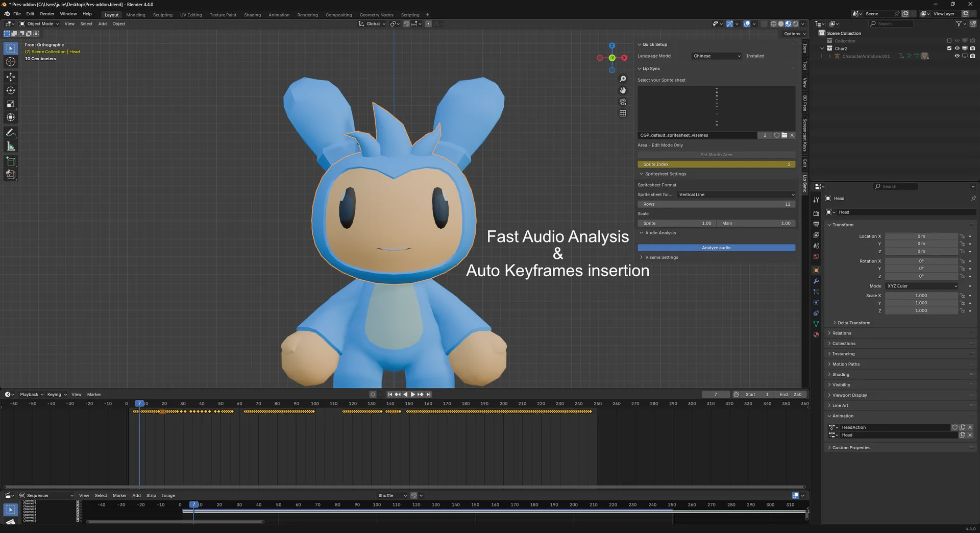Select the Measure ruler tool

pyautogui.click(x=11, y=147)
